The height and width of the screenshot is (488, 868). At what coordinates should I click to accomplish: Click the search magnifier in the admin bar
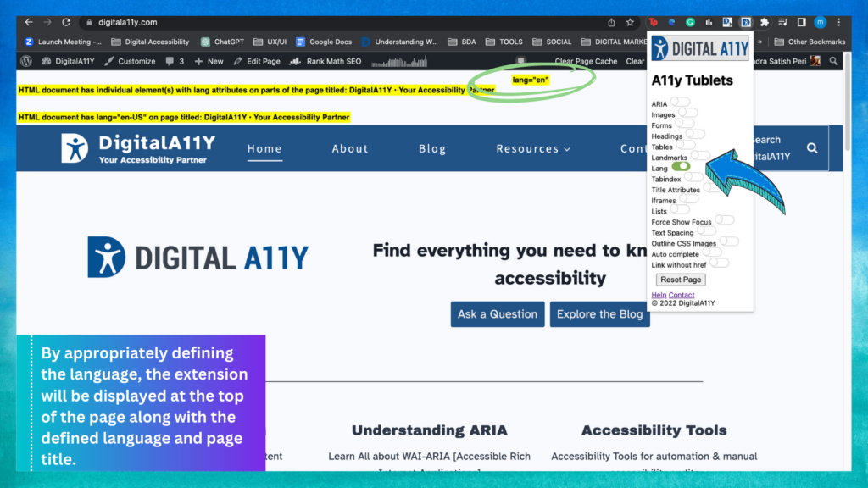[834, 61]
